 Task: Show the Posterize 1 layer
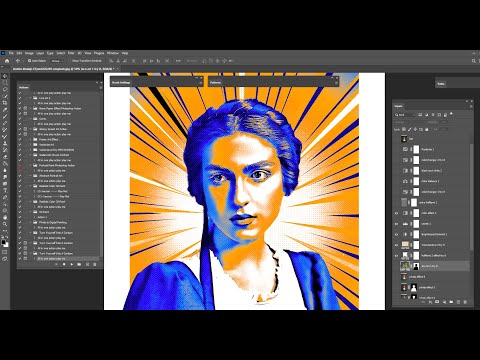coord(396,149)
